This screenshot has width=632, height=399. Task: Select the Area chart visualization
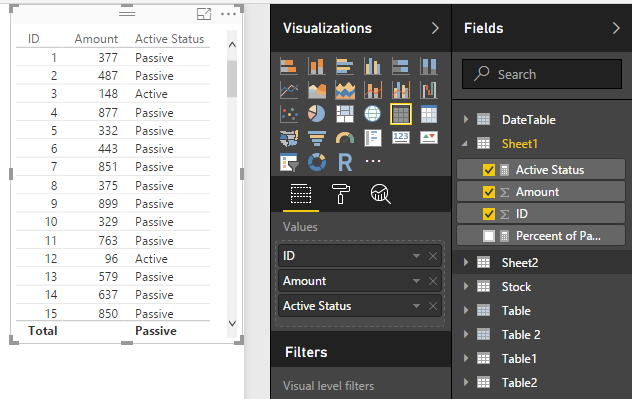[x=316, y=91]
